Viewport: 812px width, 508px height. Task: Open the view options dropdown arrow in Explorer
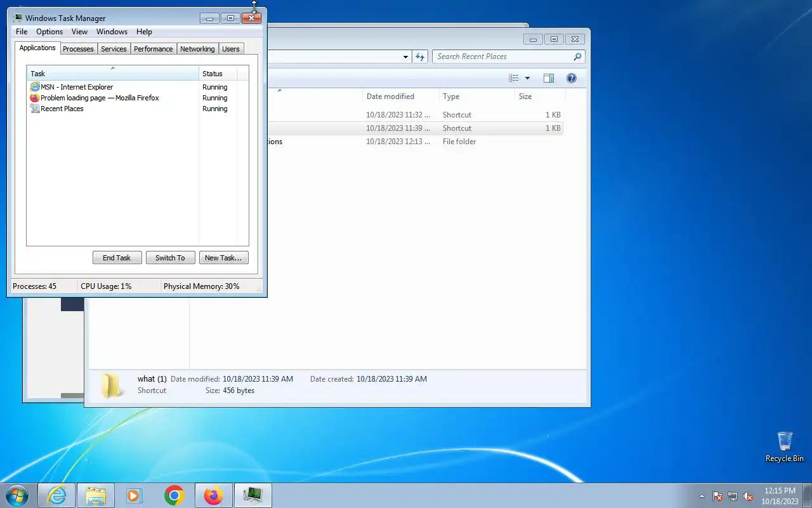pos(527,78)
